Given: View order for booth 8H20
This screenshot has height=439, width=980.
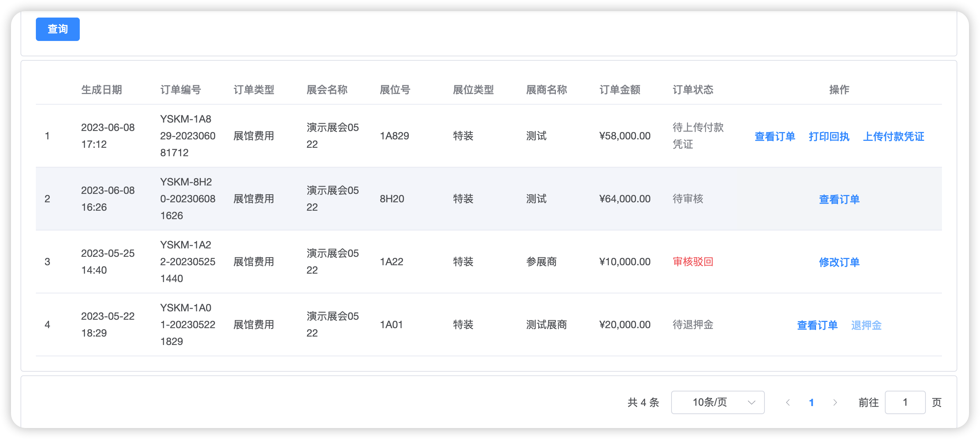Looking at the screenshot, I should tap(839, 199).
